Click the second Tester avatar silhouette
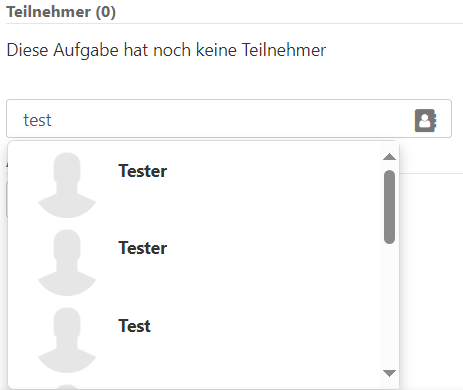The image size is (463, 390). (x=67, y=263)
